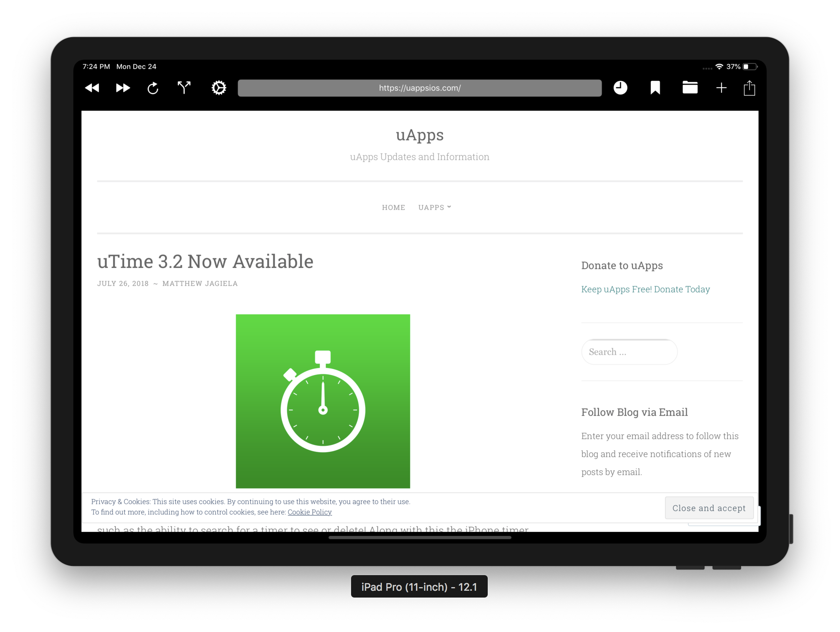Click Keep uApps Free! Donate Today
This screenshot has width=840, height=632.
pos(645,289)
